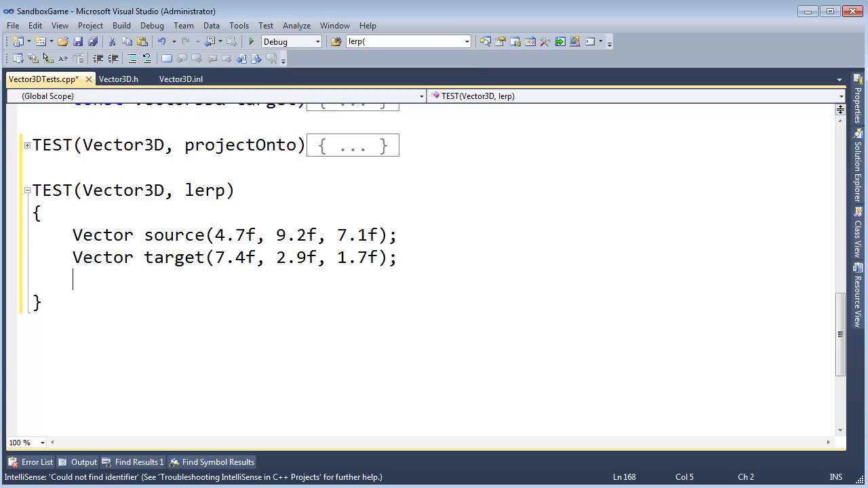This screenshot has width=868, height=488.
Task: Click the Add New Item toolbar icon
Action: click(40, 41)
